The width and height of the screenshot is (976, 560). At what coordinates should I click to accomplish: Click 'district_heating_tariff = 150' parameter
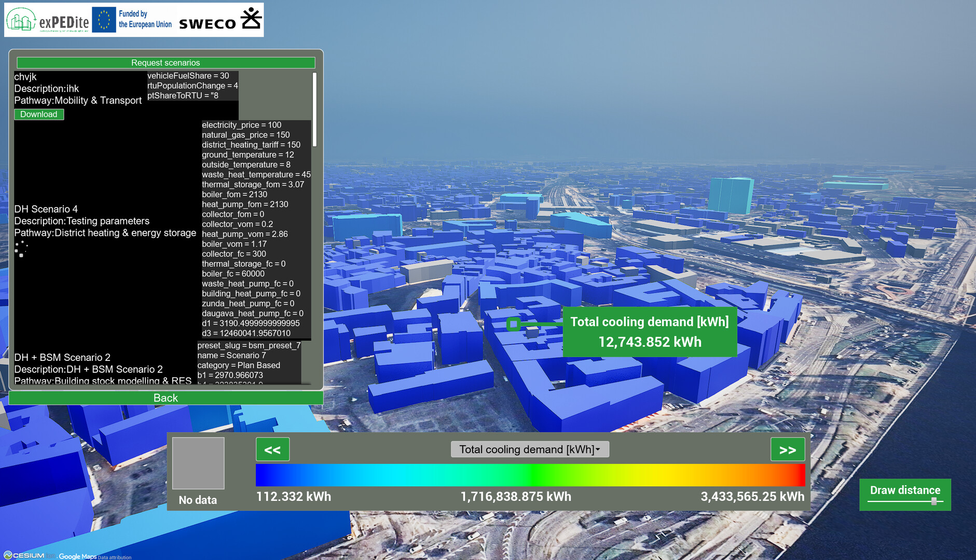click(251, 145)
